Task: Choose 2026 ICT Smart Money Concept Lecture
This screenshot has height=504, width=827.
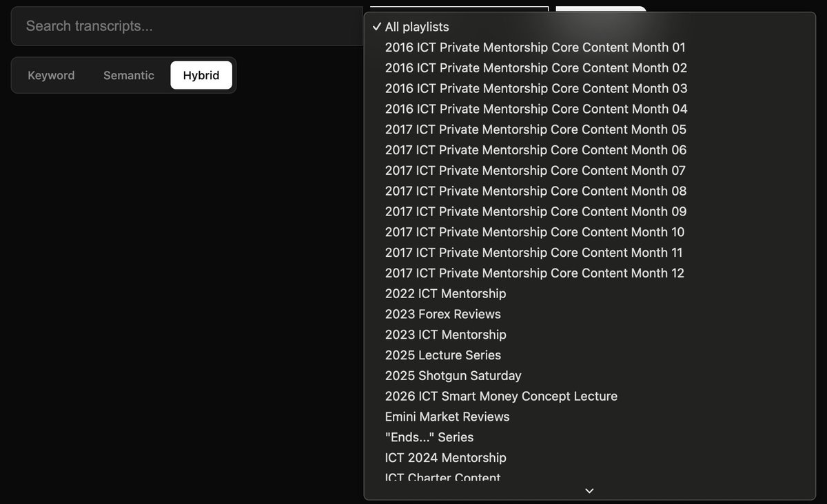Action: [x=589, y=396]
